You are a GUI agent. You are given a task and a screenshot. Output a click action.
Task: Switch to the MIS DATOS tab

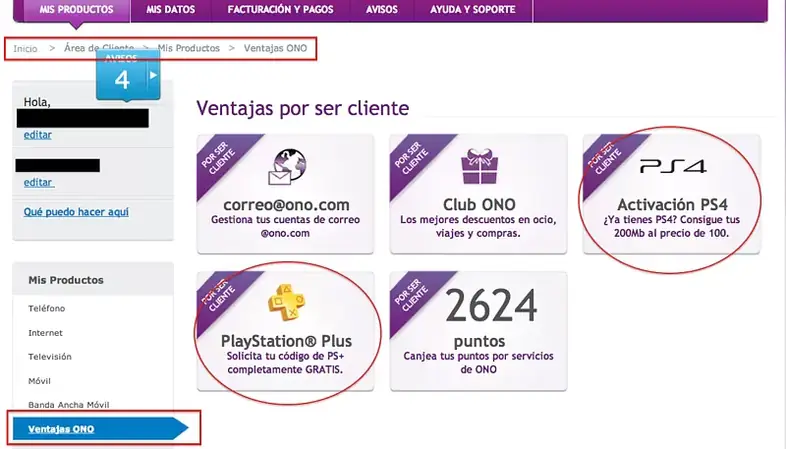pos(170,10)
